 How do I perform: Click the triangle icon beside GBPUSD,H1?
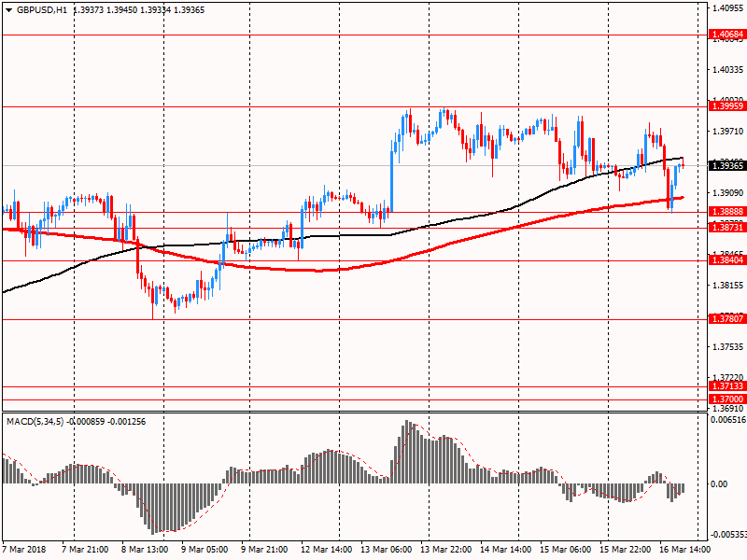coord(8,9)
